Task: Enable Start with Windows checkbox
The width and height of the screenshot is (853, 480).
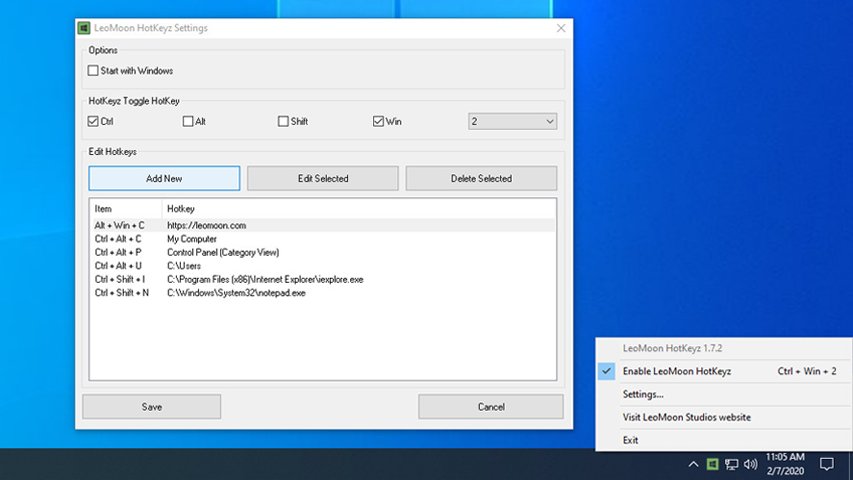Action: tap(94, 71)
